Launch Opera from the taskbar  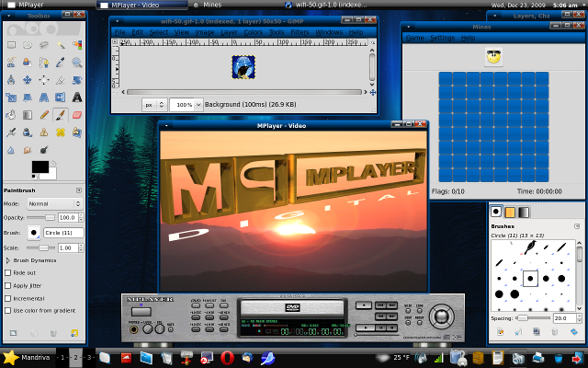(227, 358)
